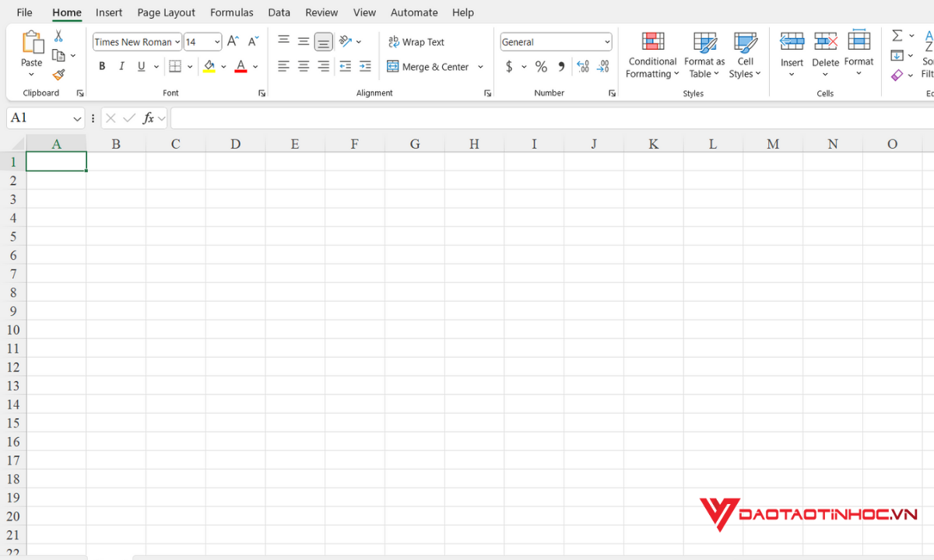Viewport: 934px width, 560px height.
Task: Apply Percent Style format
Action: (541, 67)
